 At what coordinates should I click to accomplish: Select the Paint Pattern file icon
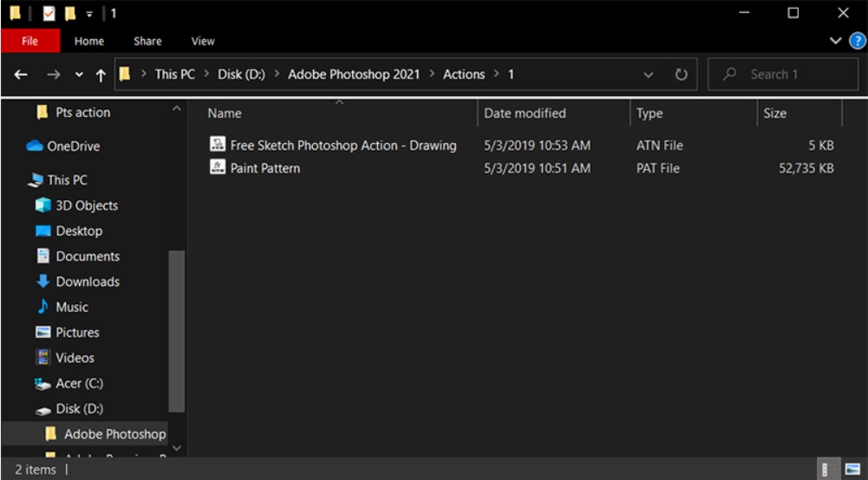point(218,168)
